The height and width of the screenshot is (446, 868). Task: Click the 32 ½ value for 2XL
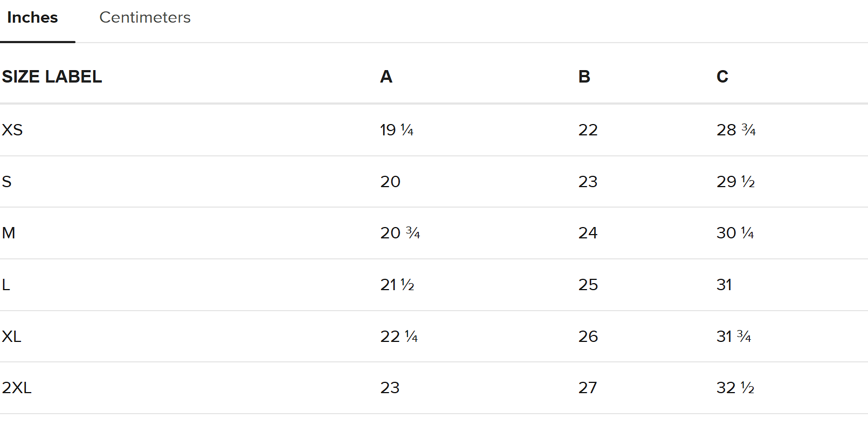coord(735,388)
